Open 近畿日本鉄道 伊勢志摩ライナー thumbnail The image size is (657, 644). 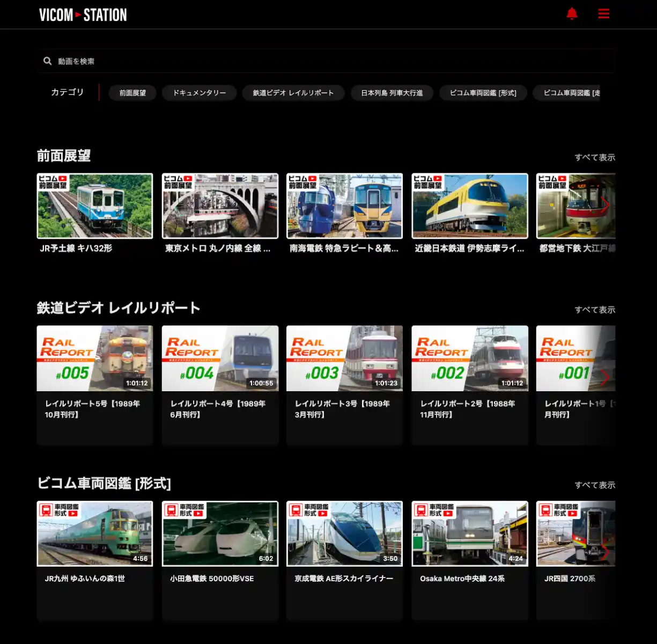point(469,206)
